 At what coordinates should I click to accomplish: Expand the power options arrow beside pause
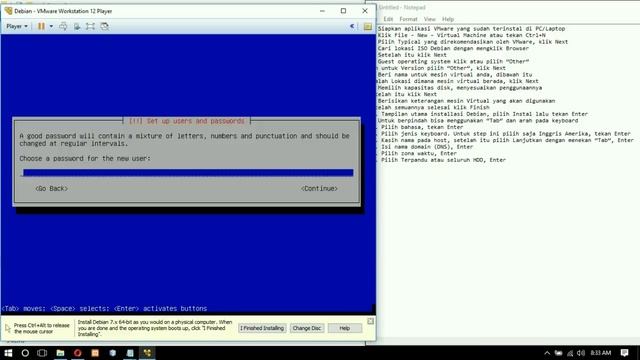51,26
